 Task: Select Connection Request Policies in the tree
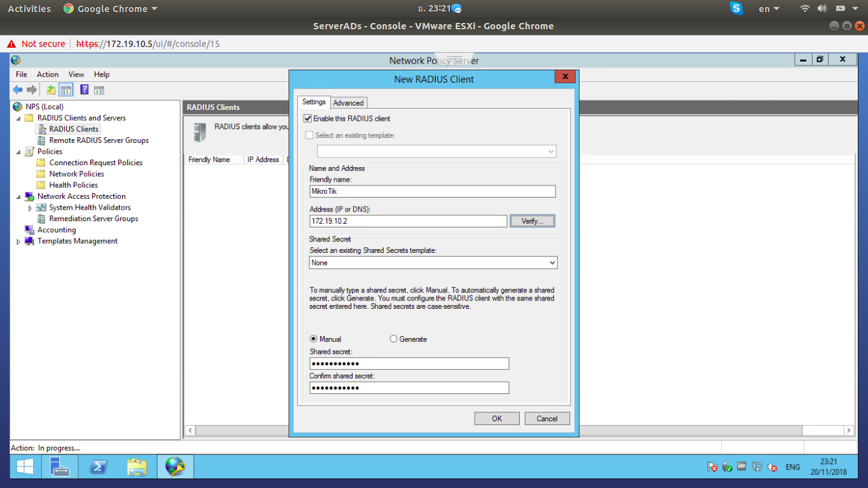[96, 163]
